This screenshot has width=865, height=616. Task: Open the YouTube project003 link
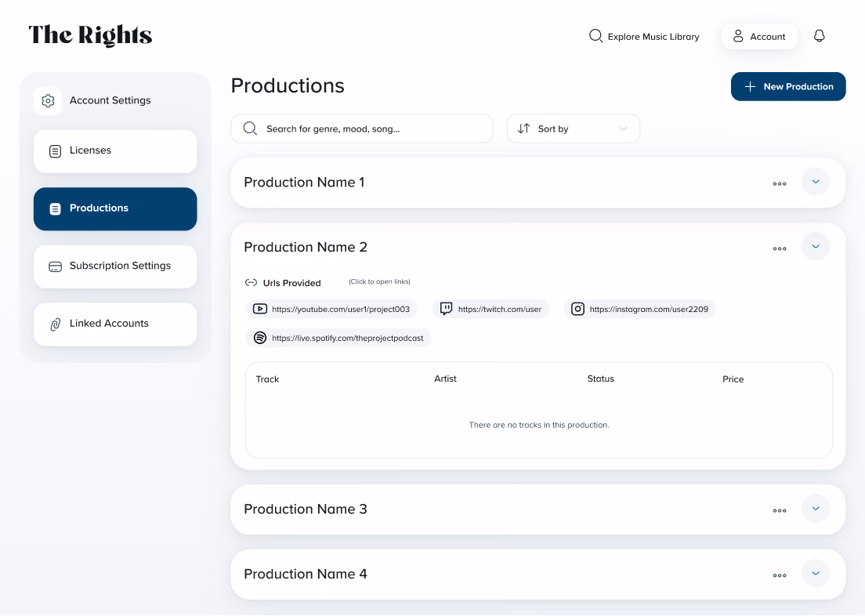click(x=340, y=309)
